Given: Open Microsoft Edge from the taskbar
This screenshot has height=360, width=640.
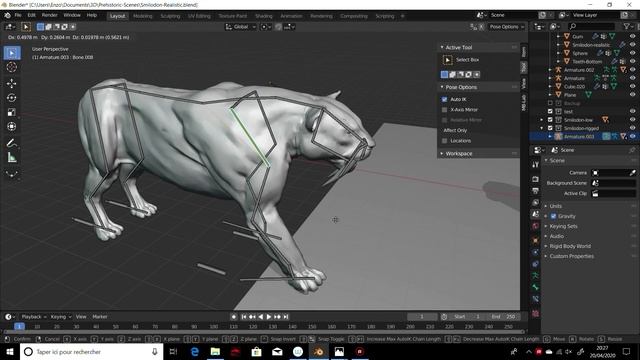Looking at the screenshot, I should (x=194, y=351).
